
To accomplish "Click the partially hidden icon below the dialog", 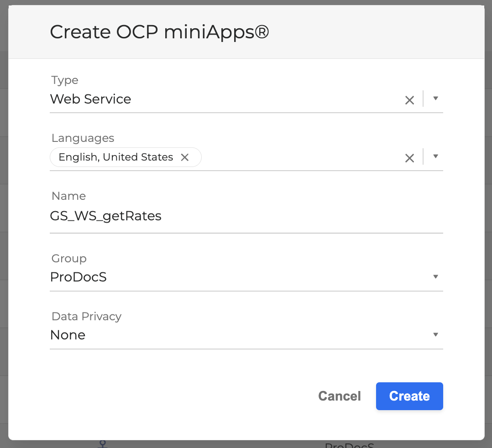I will pos(103,444).
